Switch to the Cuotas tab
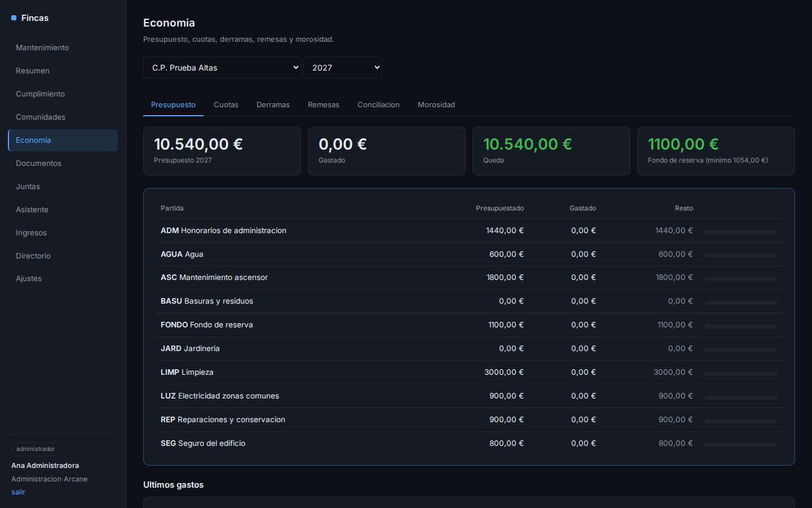The height and width of the screenshot is (508, 812). 226,105
